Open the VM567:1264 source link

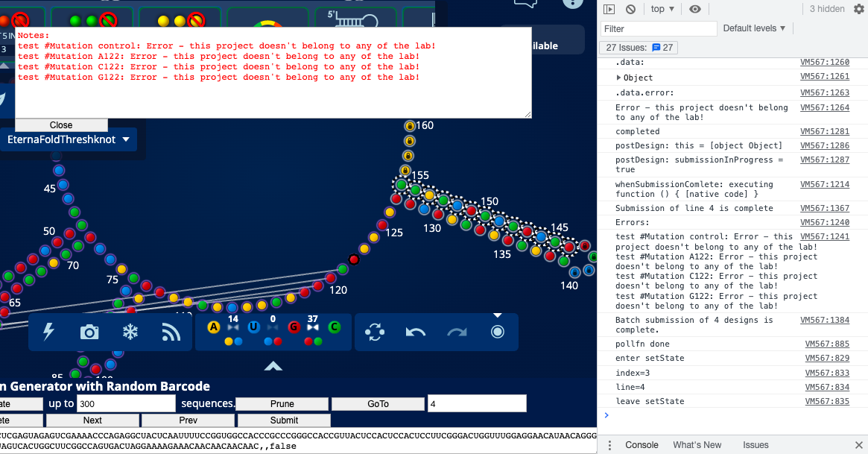coord(824,107)
